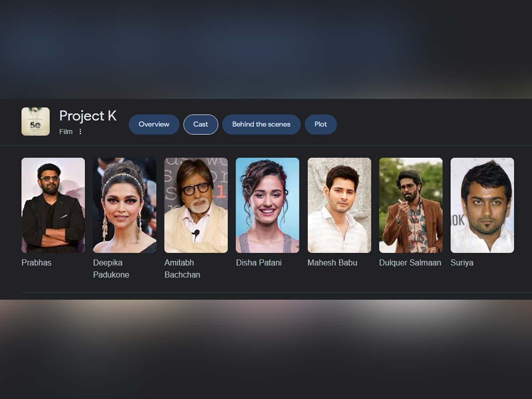Click the photo captioned Disha Patani

[267, 205]
